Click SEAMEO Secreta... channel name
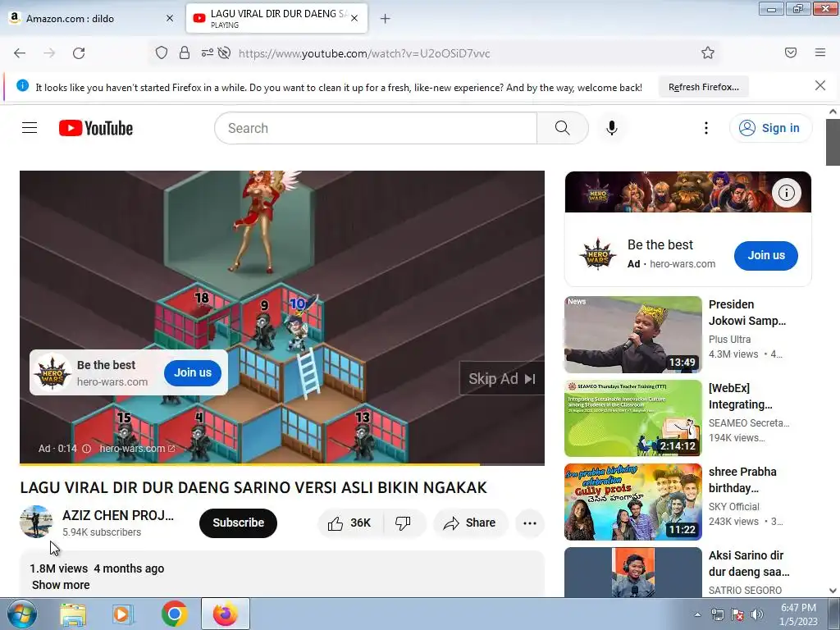This screenshot has width=840, height=630. tap(749, 423)
